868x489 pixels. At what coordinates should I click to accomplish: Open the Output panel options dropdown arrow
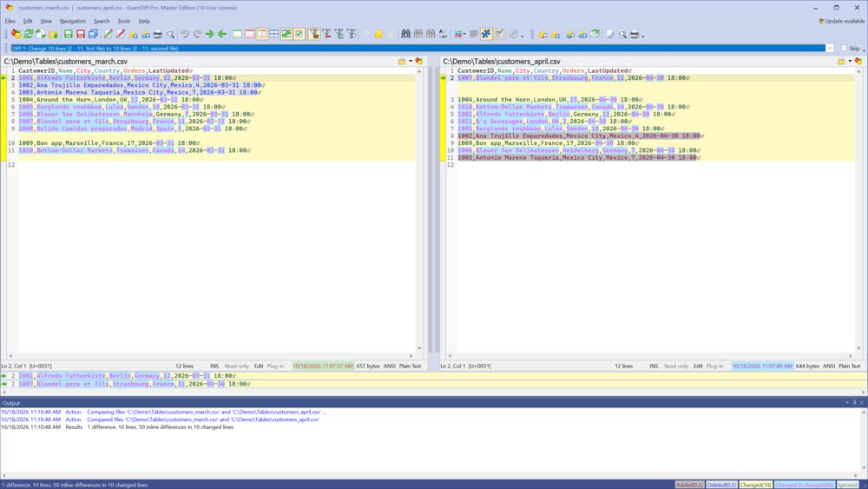click(847, 403)
